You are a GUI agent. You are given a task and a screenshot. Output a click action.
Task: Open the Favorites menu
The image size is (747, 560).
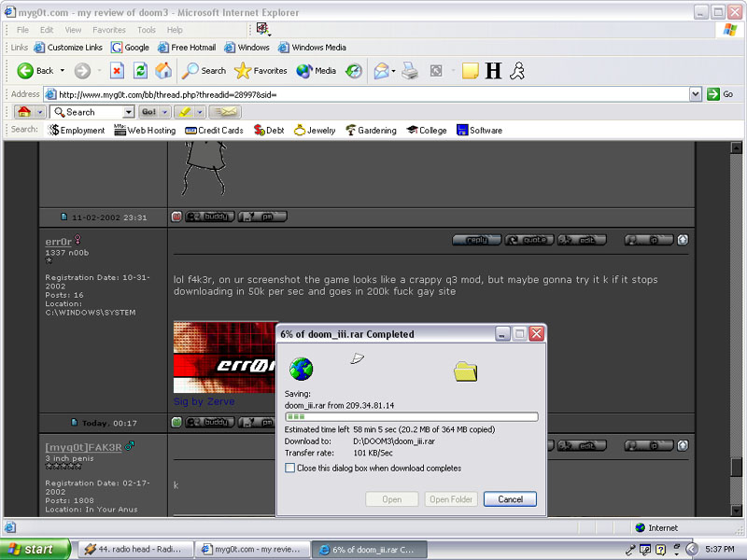pyautogui.click(x=109, y=30)
